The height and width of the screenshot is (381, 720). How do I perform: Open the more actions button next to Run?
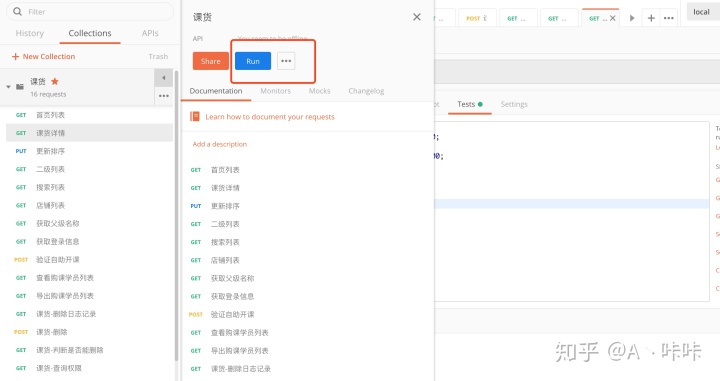point(286,61)
